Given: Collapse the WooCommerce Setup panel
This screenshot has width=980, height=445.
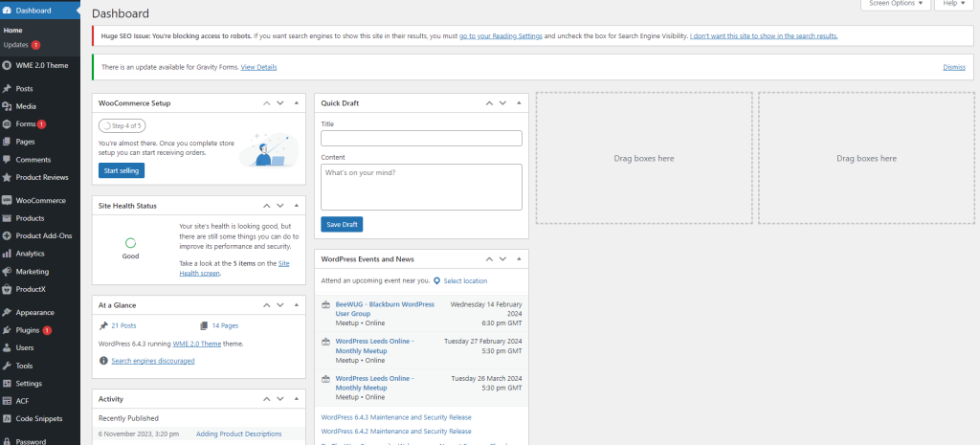Looking at the screenshot, I should (x=297, y=102).
